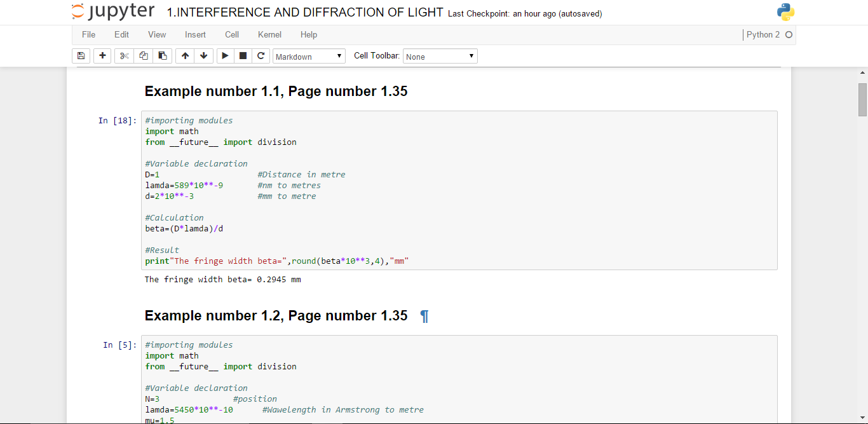This screenshot has width=868, height=424.
Task: Open the Kernel menu
Action: 269,35
